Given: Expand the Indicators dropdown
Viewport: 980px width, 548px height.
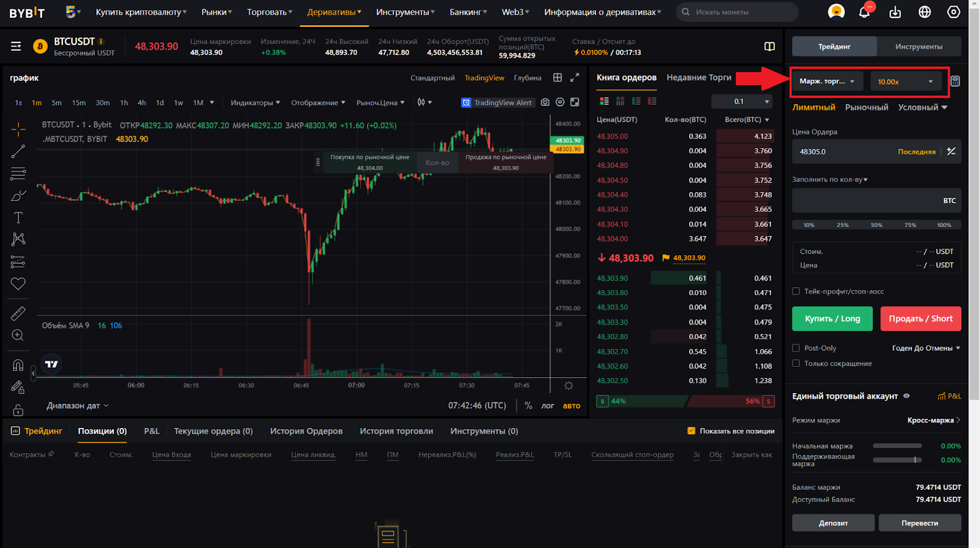Looking at the screenshot, I should click(255, 103).
